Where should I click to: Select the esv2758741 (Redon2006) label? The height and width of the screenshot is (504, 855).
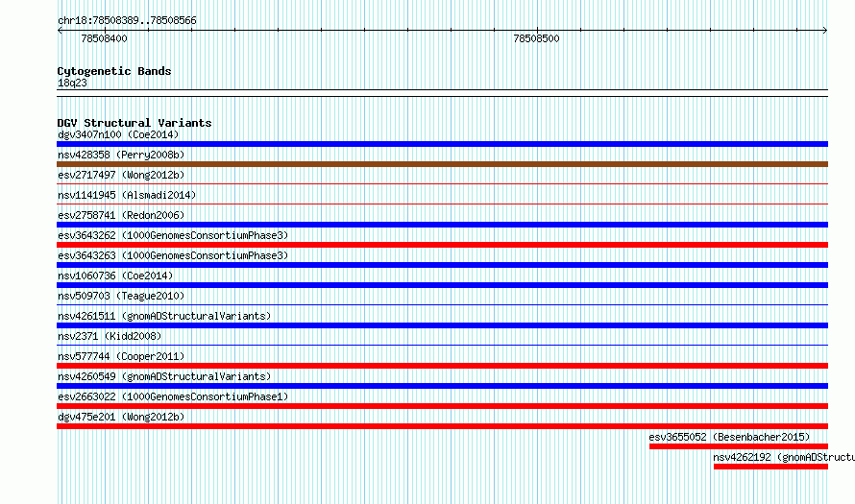click(121, 215)
